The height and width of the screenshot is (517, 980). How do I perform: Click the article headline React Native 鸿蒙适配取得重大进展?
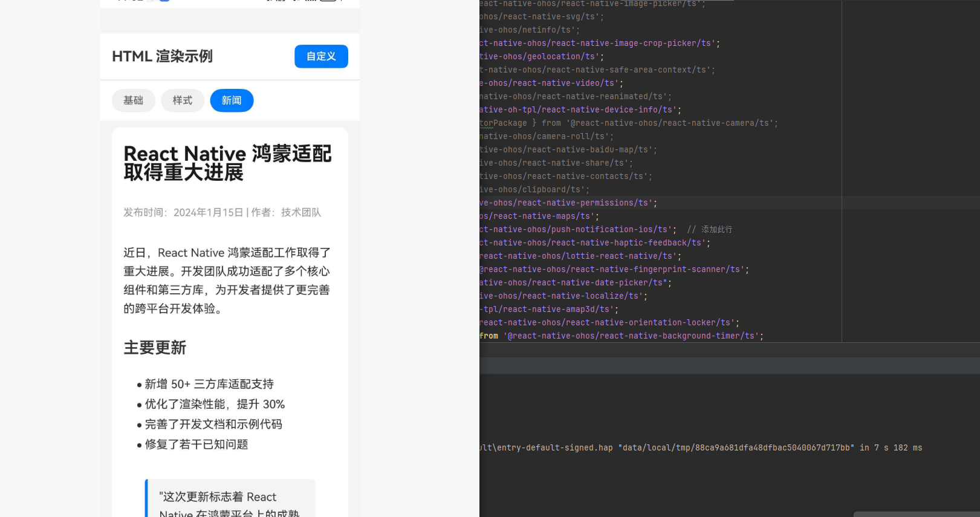227,163
